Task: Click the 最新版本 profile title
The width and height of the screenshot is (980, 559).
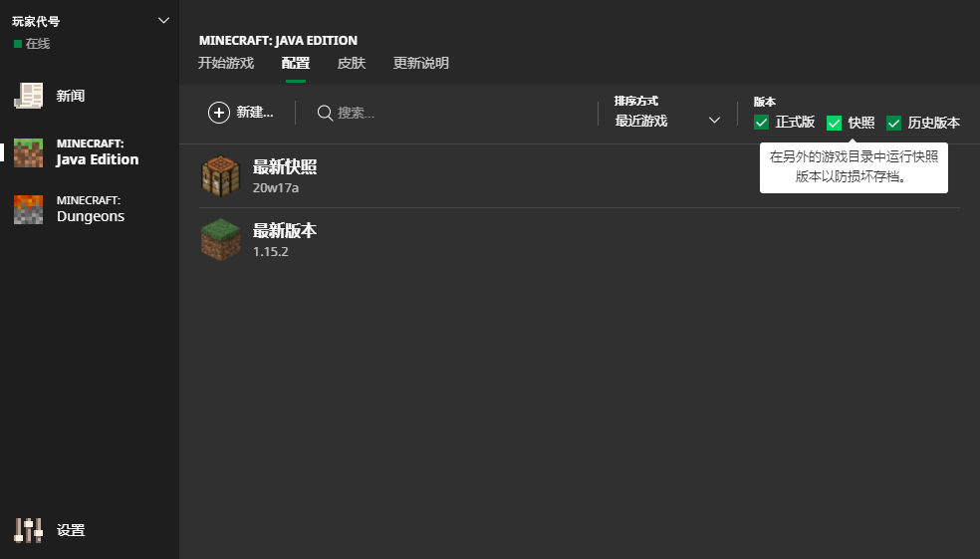Action: pyautogui.click(x=285, y=231)
